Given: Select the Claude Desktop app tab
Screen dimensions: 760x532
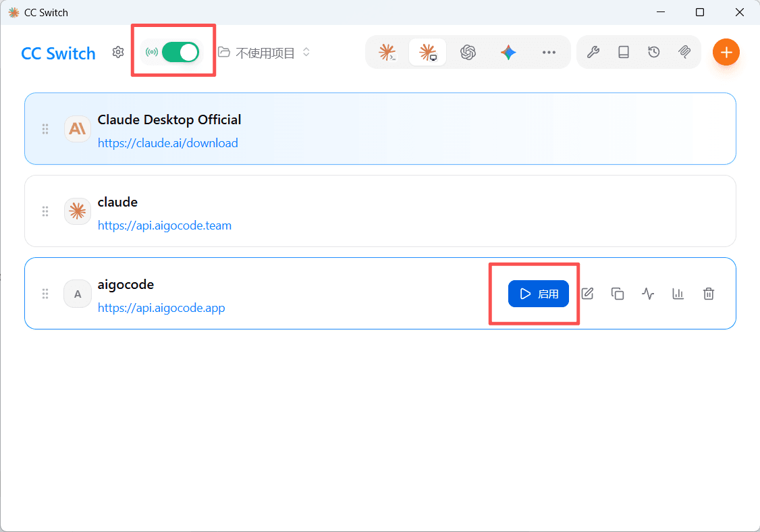Looking at the screenshot, I should (x=427, y=52).
